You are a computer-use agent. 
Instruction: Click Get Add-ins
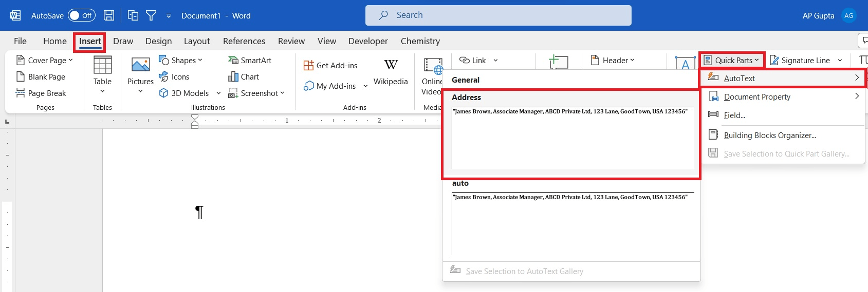pos(330,66)
